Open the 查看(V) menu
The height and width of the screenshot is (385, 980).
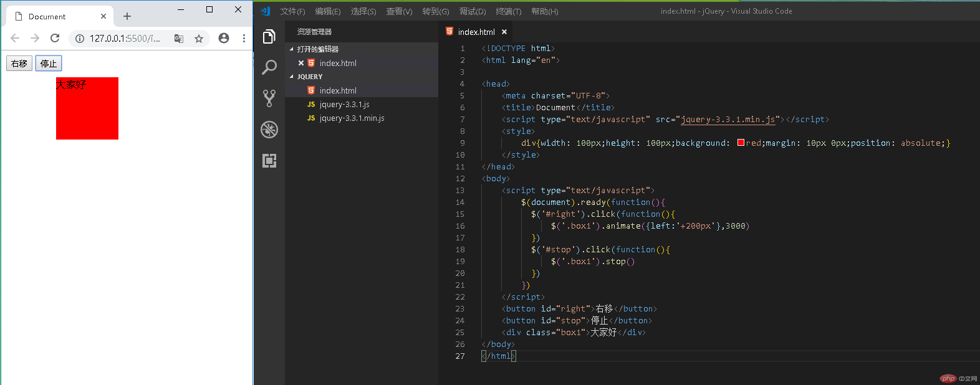click(x=399, y=11)
